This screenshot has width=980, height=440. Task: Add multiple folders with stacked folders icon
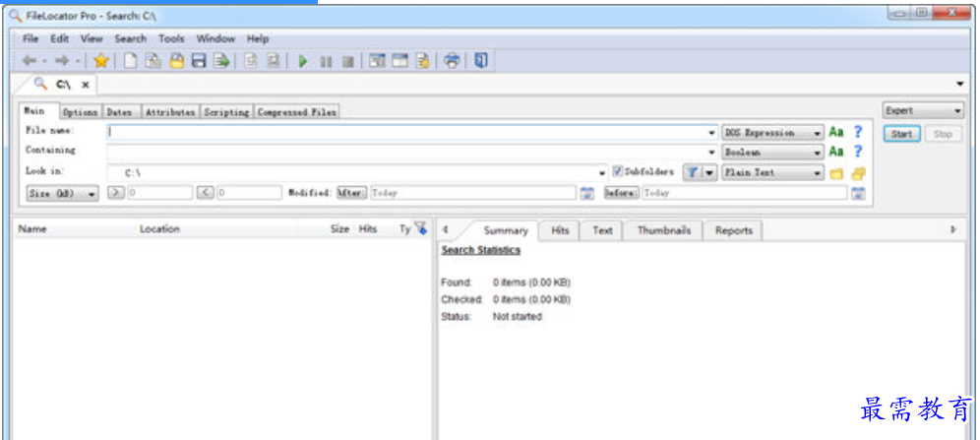coord(858,174)
